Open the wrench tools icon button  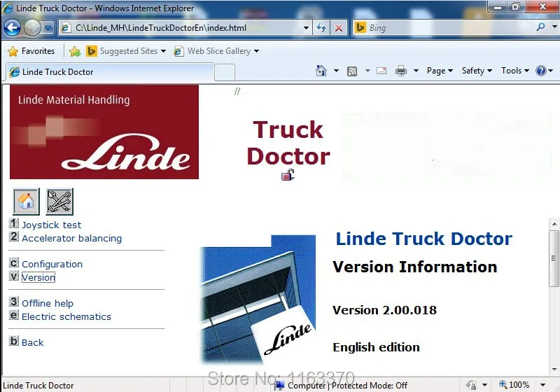[59, 202]
